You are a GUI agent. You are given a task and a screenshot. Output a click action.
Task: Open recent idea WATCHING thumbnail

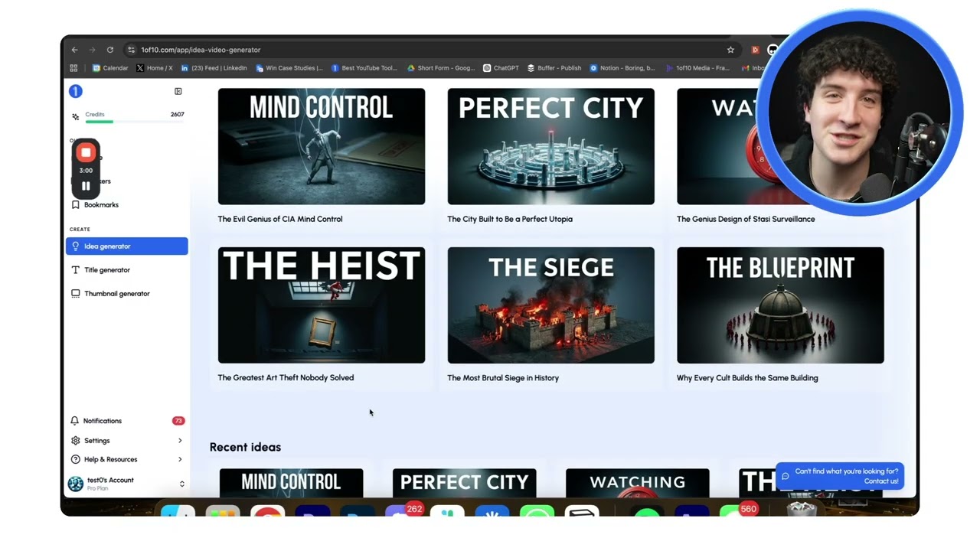click(x=637, y=483)
